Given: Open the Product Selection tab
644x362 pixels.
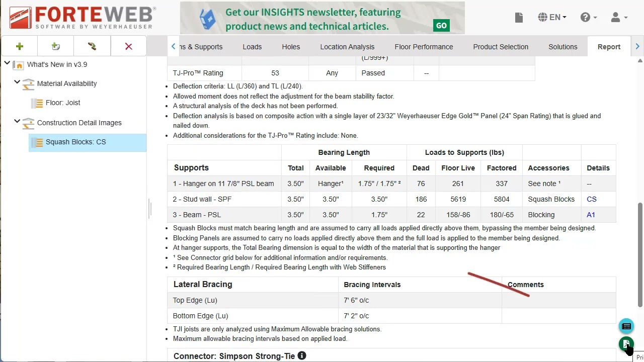Looking at the screenshot, I should (x=501, y=47).
